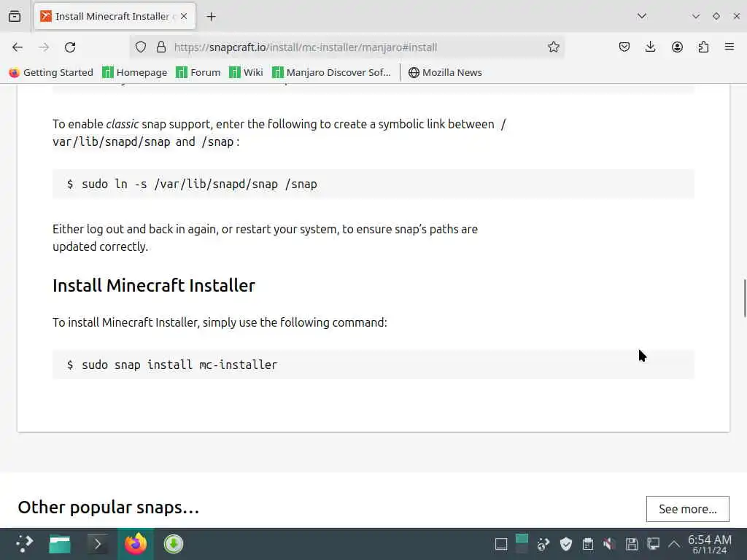Open the Firefox hamburger application menu
The image size is (747, 560).
[729, 47]
